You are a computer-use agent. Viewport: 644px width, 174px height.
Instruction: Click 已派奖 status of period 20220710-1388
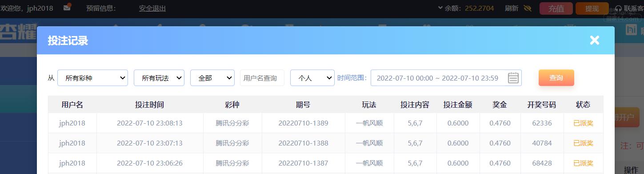[583, 143]
